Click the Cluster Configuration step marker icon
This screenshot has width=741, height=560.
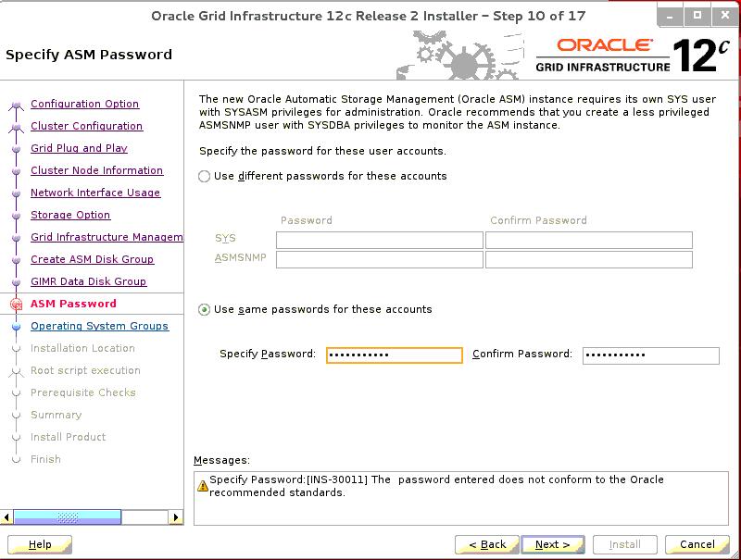(16, 128)
